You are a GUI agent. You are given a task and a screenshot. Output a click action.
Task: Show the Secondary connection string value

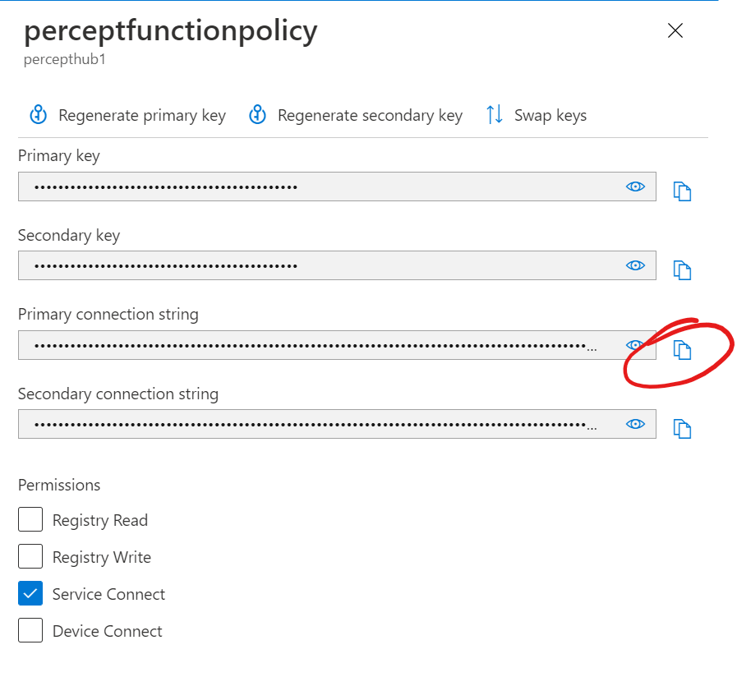pos(635,424)
